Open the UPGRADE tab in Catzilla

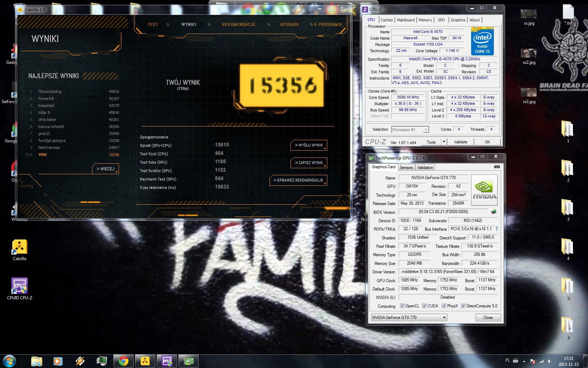click(x=289, y=25)
